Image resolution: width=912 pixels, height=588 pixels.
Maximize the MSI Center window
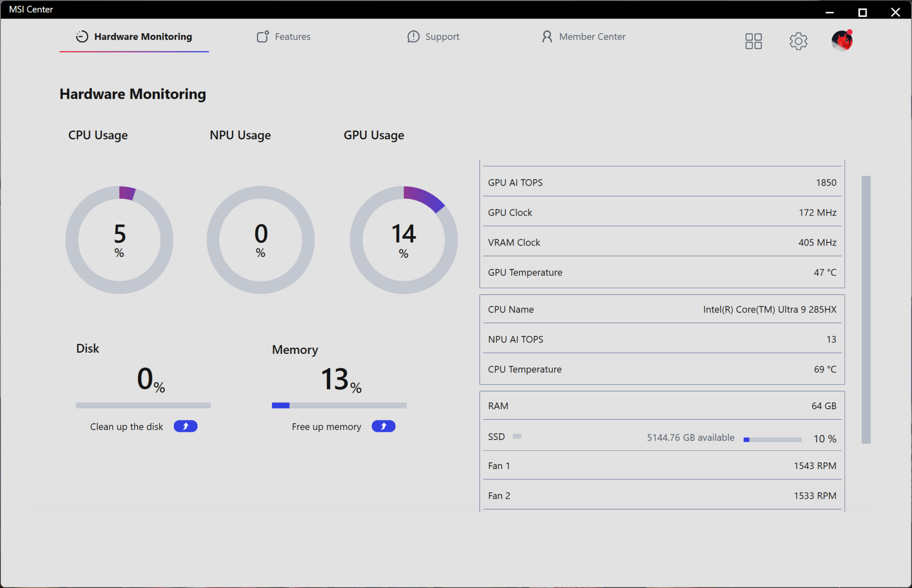point(863,12)
